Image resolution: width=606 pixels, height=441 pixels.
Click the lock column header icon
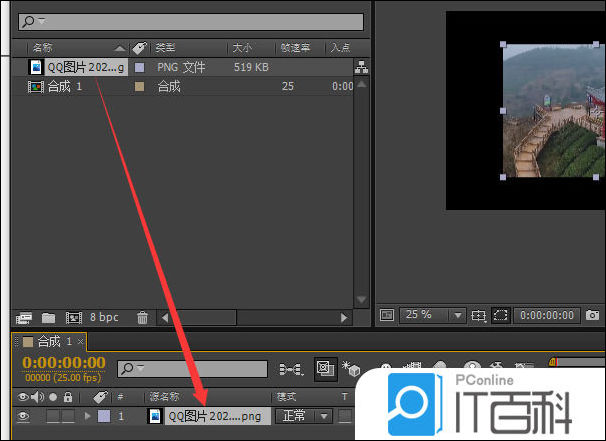tap(68, 397)
